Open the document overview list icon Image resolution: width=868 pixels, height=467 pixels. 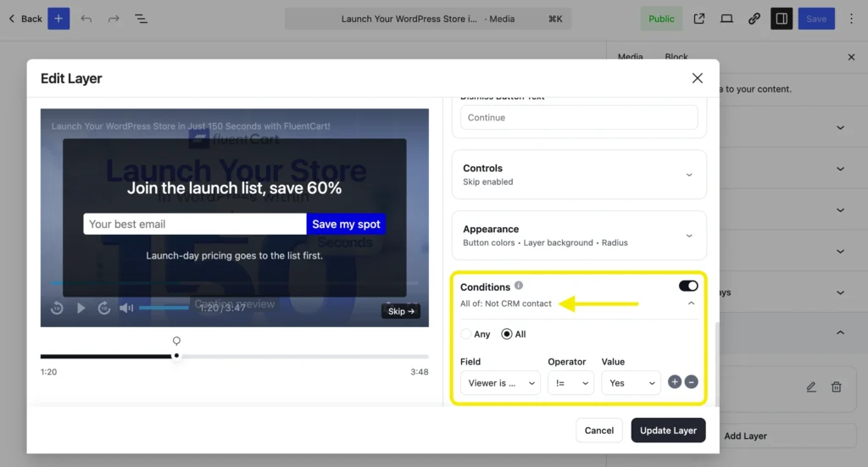click(142, 19)
